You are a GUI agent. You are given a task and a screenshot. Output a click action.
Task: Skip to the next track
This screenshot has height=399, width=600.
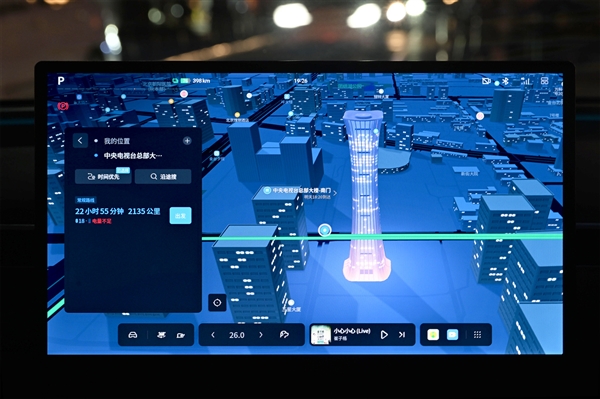pos(401,335)
